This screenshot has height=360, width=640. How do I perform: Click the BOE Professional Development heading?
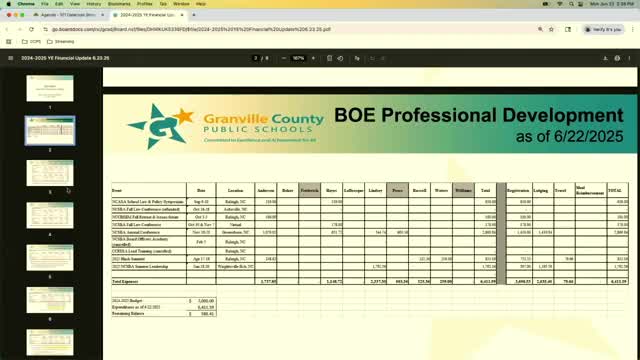[479, 116]
